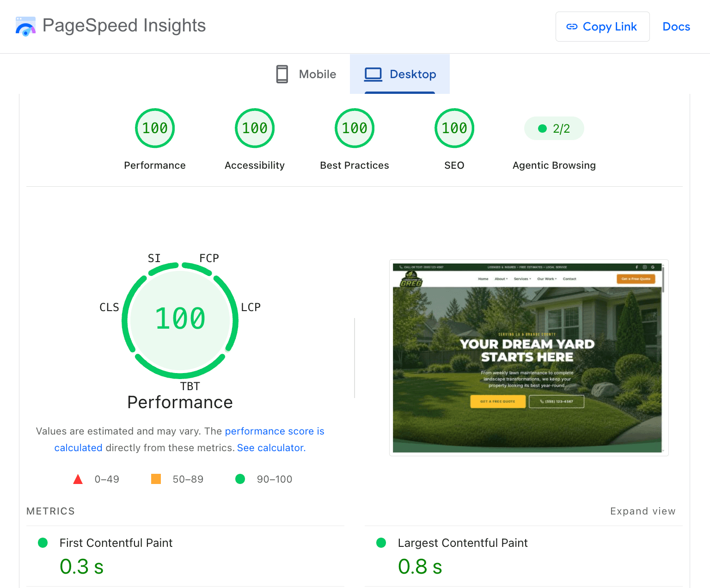Click the METRICS section heading
Viewport: 710px width, 588px height.
coord(50,511)
